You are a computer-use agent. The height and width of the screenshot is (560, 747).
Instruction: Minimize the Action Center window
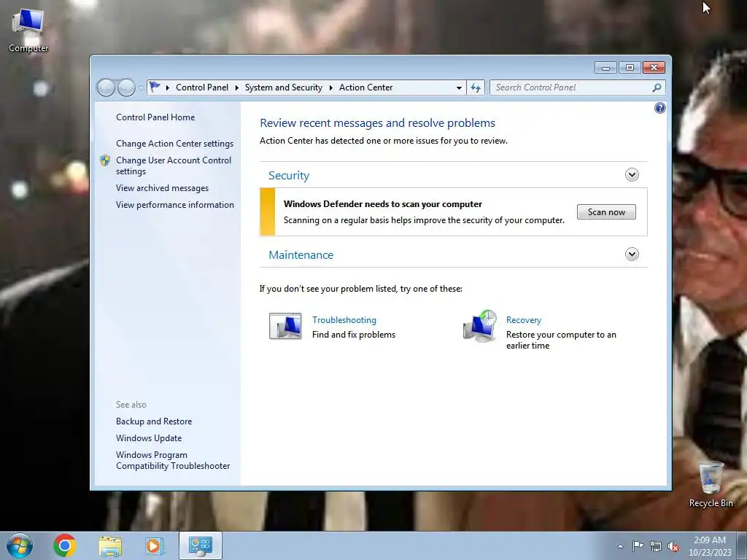605,68
